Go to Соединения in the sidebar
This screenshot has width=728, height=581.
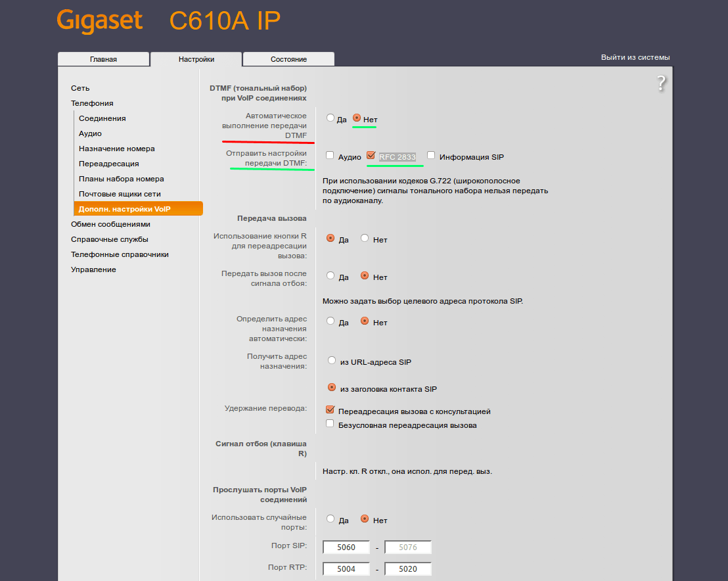click(102, 118)
